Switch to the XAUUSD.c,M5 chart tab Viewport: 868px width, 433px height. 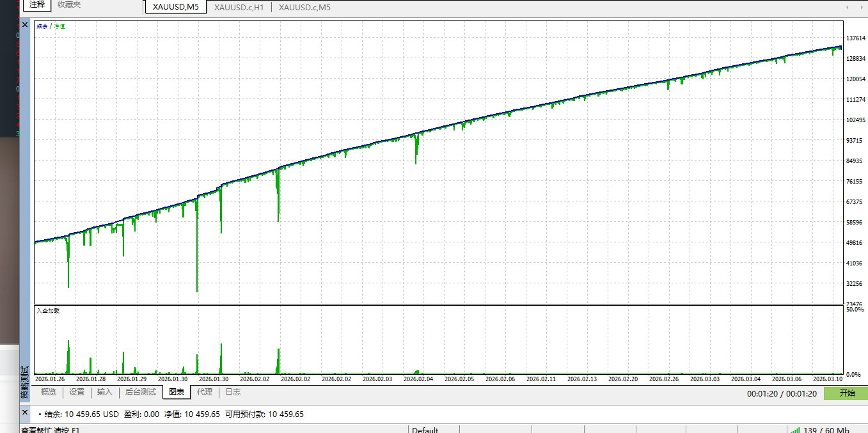[x=304, y=7]
